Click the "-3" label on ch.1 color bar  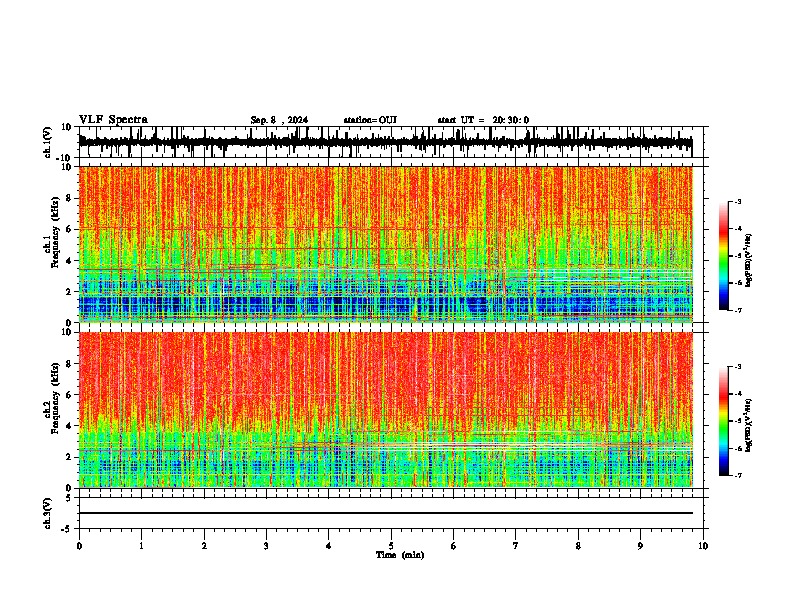click(737, 201)
